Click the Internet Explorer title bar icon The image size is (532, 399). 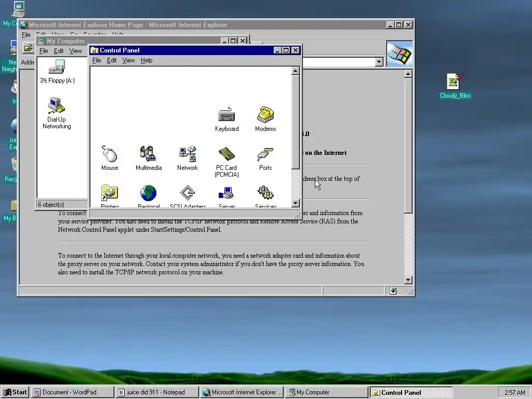click(23, 25)
